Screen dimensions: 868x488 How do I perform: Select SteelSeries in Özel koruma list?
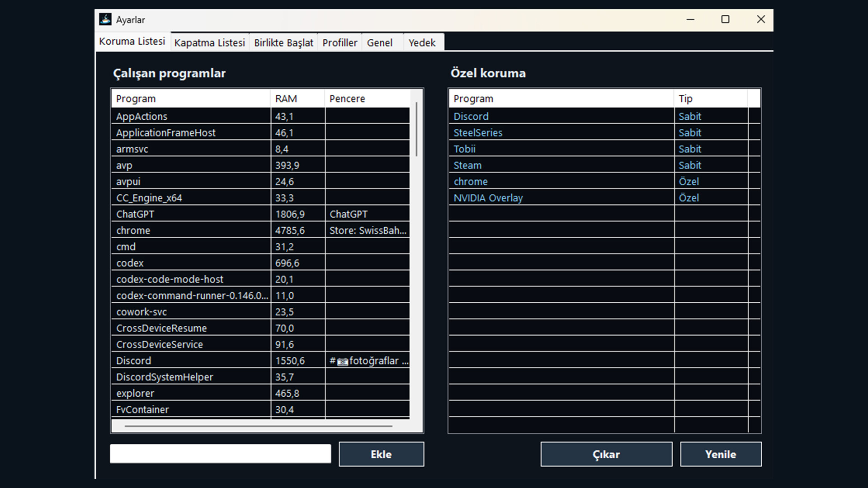(605, 132)
